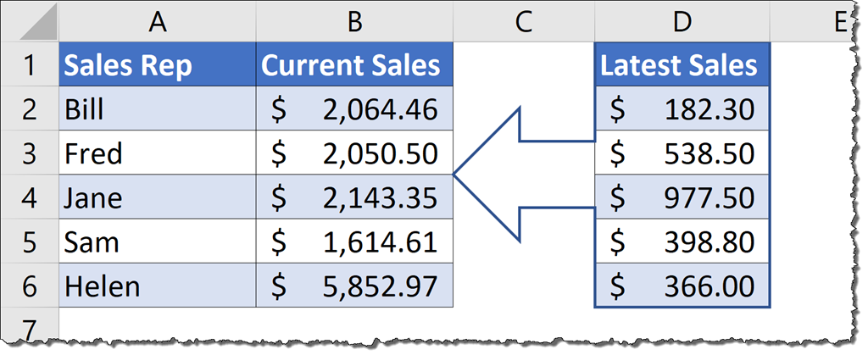This screenshot has height=355, width=868.
Task: Click the Sales Rep header cell
Action: click(x=157, y=65)
